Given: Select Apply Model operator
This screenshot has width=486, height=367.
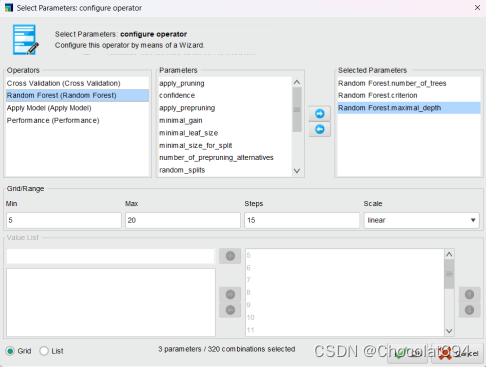Looking at the screenshot, I should 77,108.
